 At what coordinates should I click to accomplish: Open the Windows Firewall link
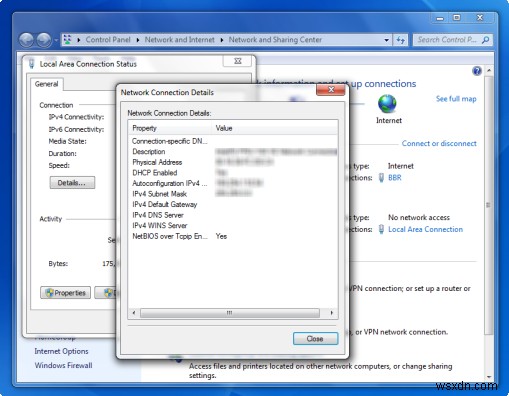63,365
